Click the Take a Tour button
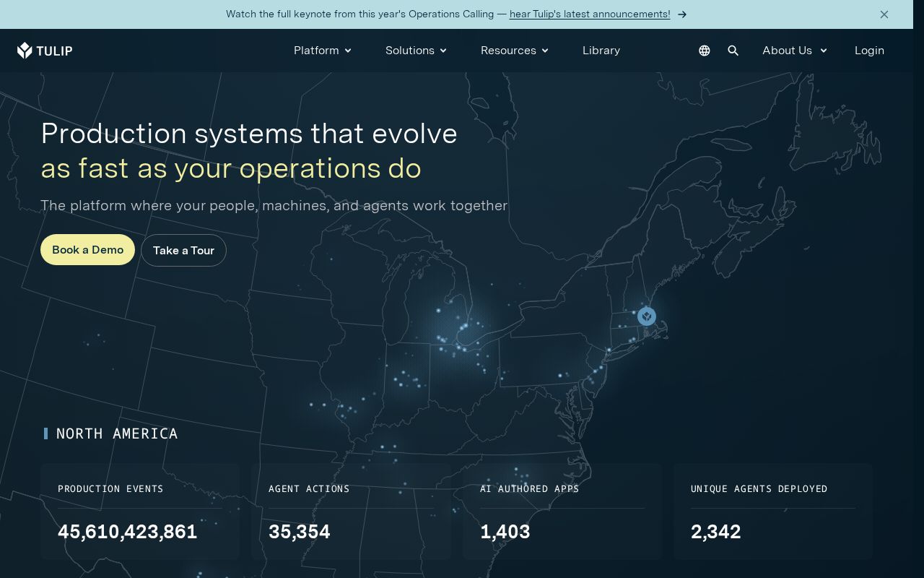This screenshot has height=578, width=924. [x=183, y=250]
